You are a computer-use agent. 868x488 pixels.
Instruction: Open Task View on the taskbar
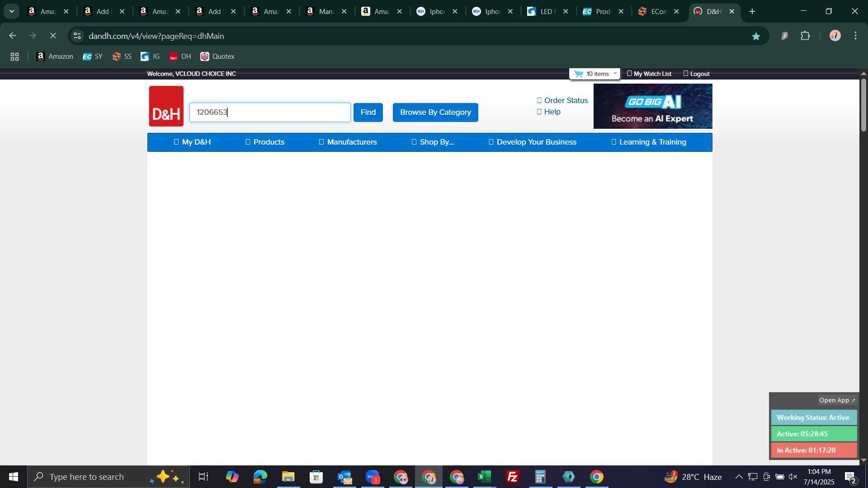point(203,477)
